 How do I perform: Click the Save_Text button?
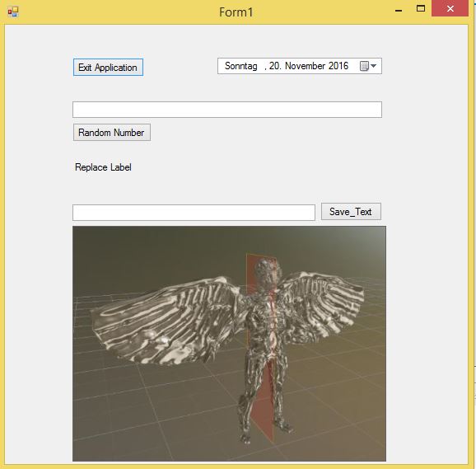click(x=351, y=211)
